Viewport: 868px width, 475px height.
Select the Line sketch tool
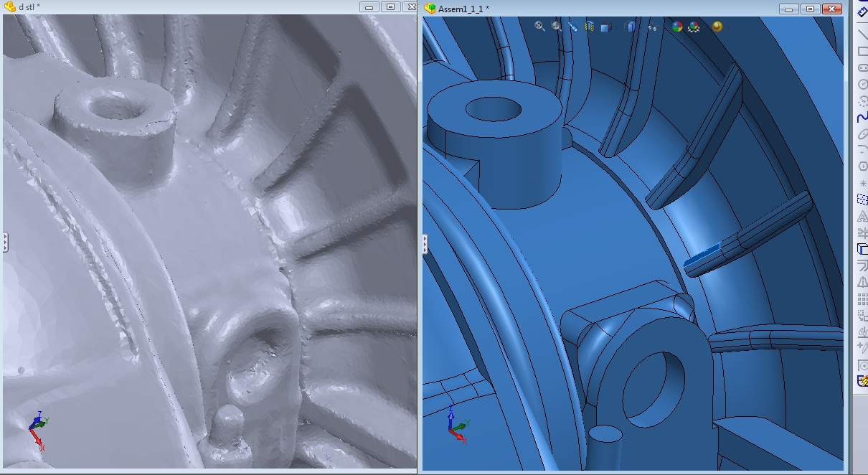point(862,34)
